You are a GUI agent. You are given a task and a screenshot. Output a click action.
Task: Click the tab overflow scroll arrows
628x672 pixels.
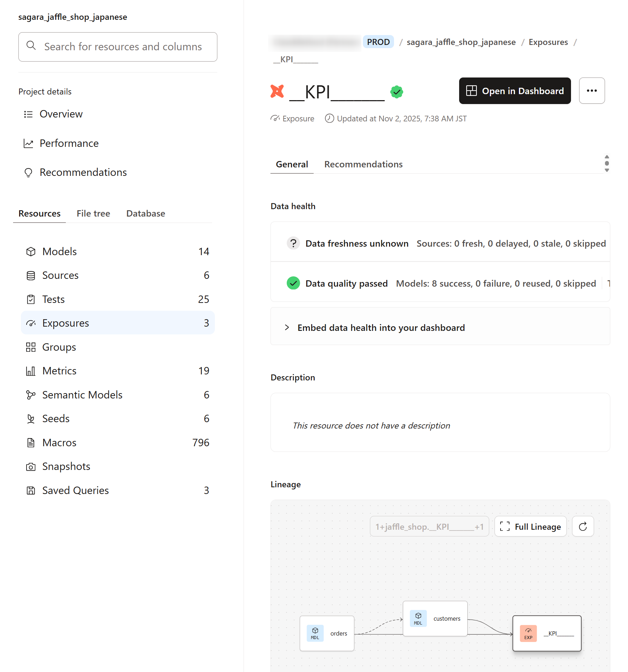(x=607, y=163)
